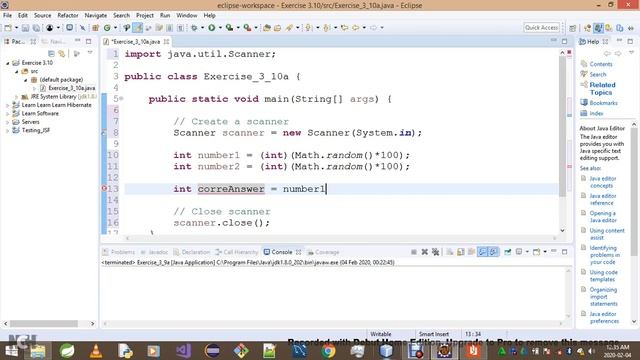Toggle Scroll Lock in Console toolbar
Viewport: 640px width, 360px height.
(461, 252)
